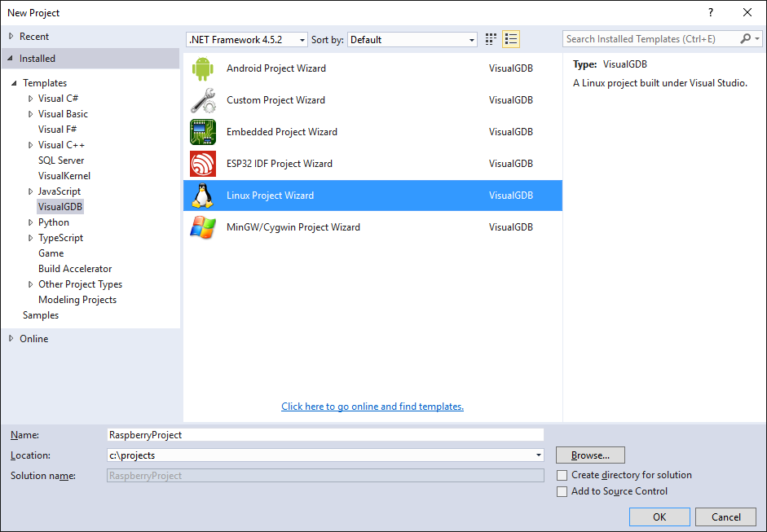Click the go online and find templates link
Image resolution: width=767 pixels, height=532 pixels.
(372, 407)
